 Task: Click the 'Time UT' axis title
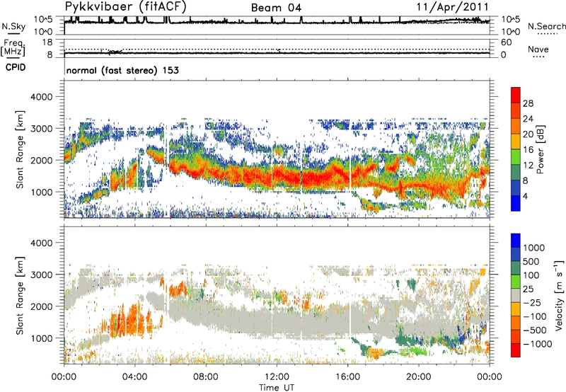277,387
